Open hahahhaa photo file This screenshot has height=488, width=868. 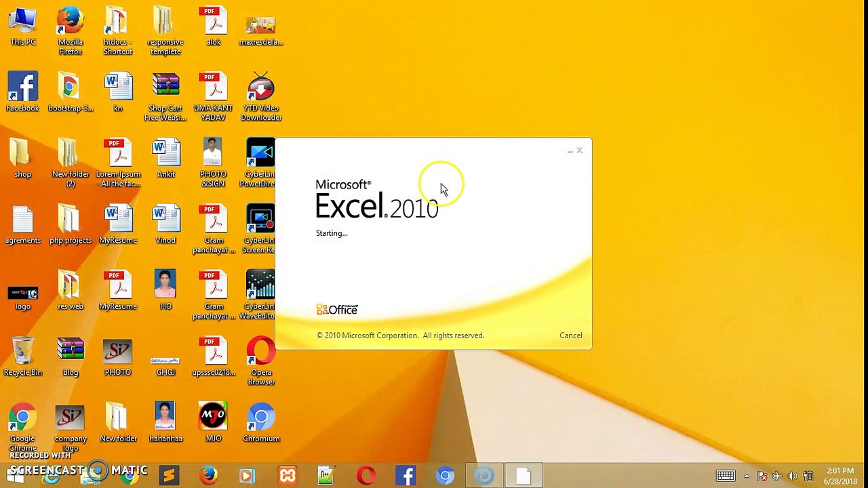[x=165, y=424]
